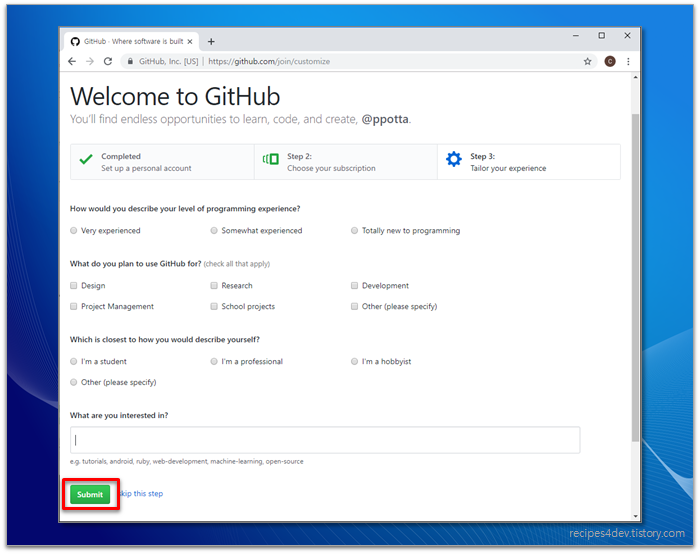The width and height of the screenshot is (700, 555).
Task: Click the Completed Set up a personal account step
Action: [162, 162]
